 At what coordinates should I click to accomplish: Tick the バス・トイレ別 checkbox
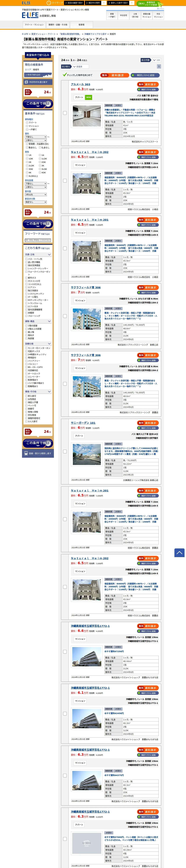tap(26, 259)
